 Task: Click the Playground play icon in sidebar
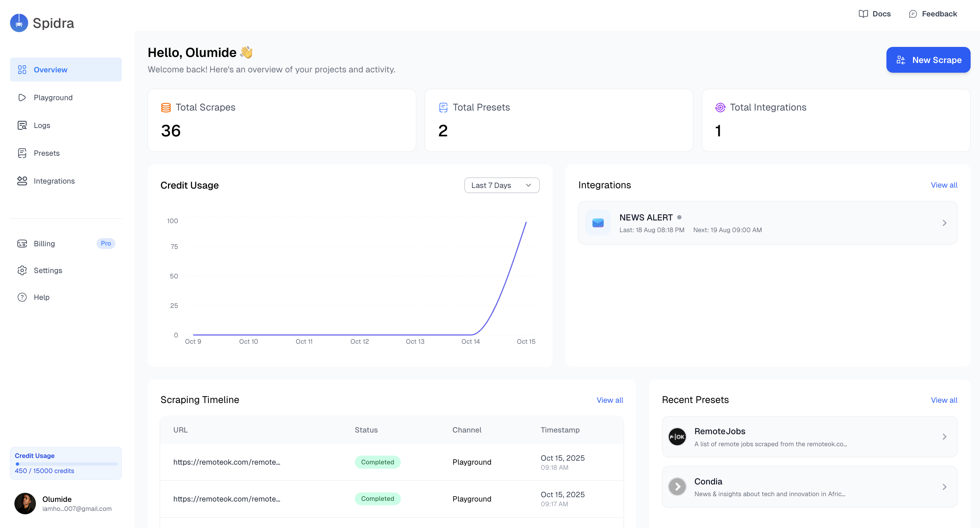point(22,97)
